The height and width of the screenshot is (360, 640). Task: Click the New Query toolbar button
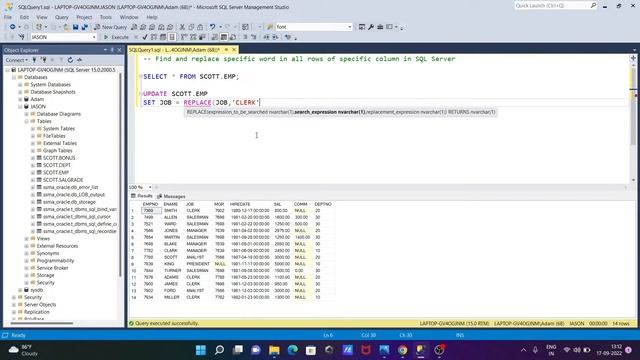coord(110,27)
